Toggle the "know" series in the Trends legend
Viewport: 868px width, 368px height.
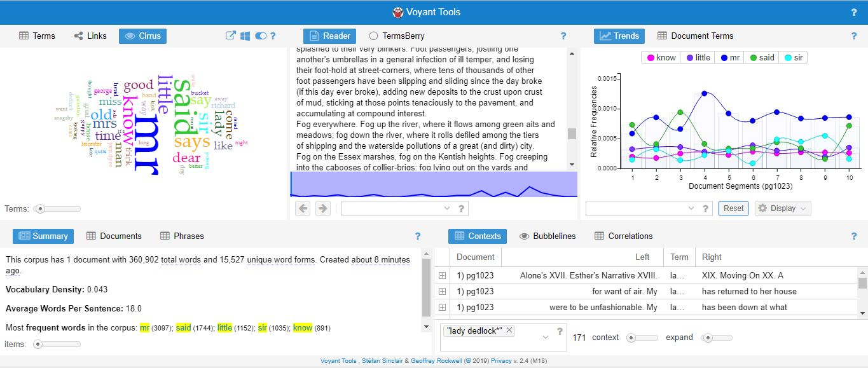tap(661, 57)
